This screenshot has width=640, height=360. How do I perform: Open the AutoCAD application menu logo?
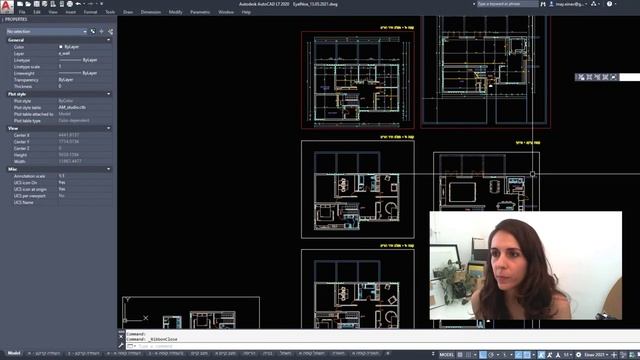(x=7, y=6)
